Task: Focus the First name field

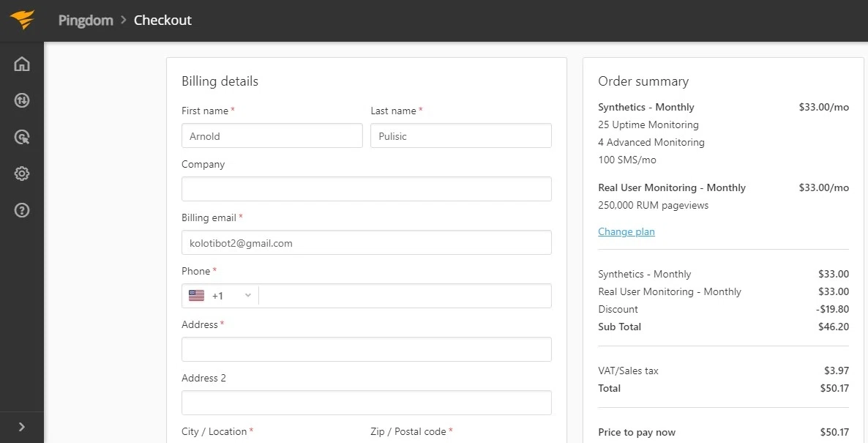Action: coord(272,135)
